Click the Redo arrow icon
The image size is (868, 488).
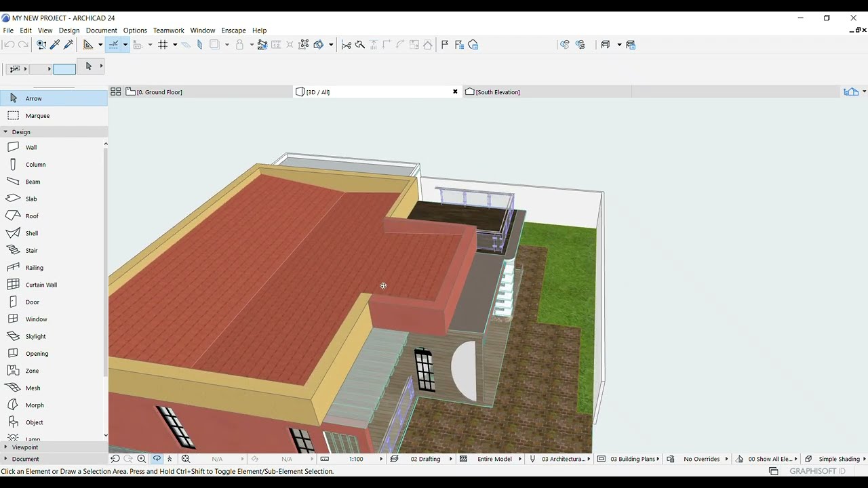23,45
